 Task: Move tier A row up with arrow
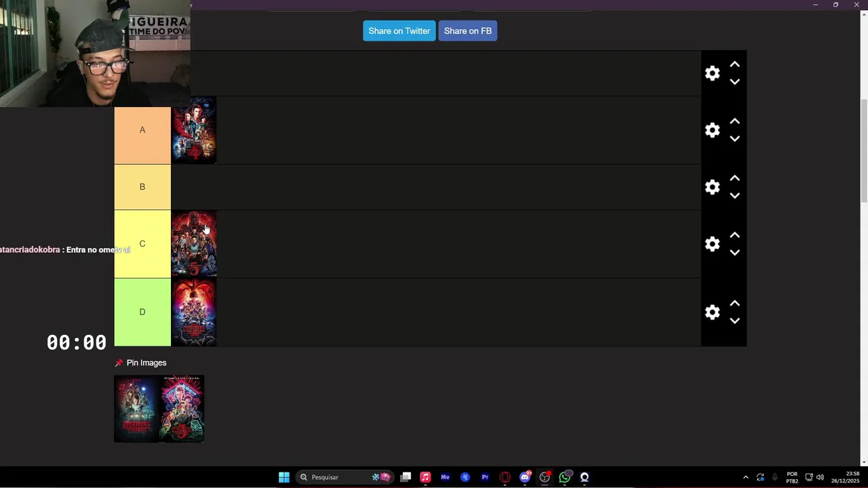tap(734, 121)
